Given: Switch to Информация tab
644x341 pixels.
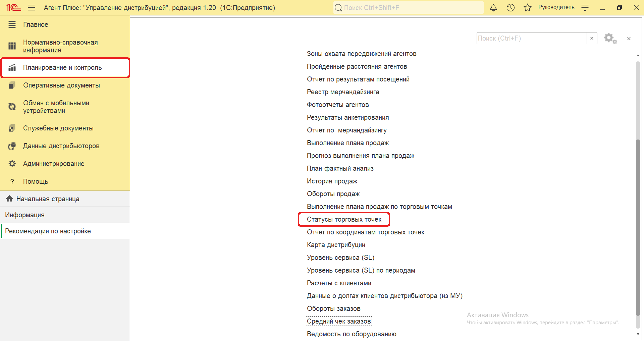Looking at the screenshot, I should pyautogui.click(x=65, y=215).
